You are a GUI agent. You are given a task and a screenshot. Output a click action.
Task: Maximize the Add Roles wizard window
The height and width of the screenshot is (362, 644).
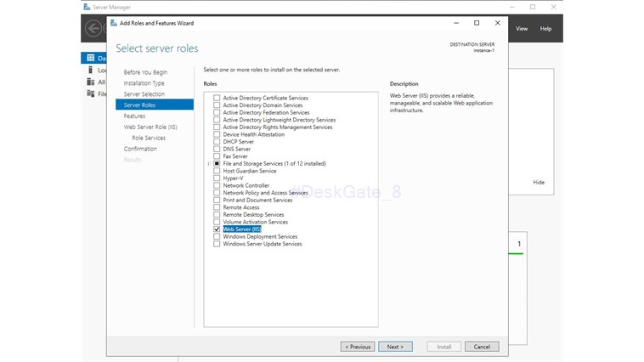click(477, 23)
